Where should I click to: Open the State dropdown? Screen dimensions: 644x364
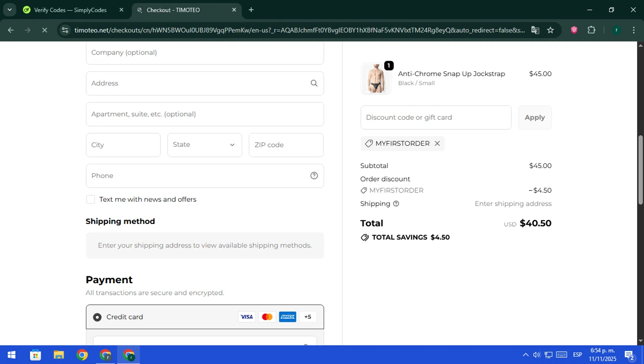(x=204, y=145)
